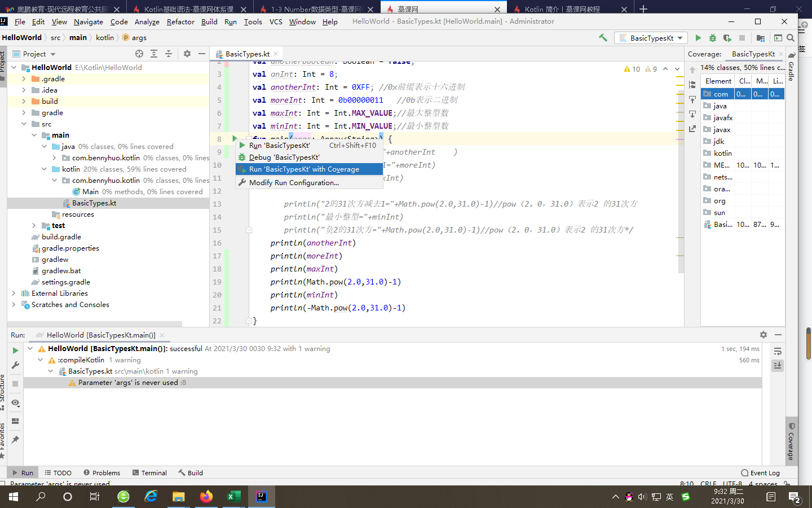Toggle soft-wrap icon in Run output

[778, 351]
